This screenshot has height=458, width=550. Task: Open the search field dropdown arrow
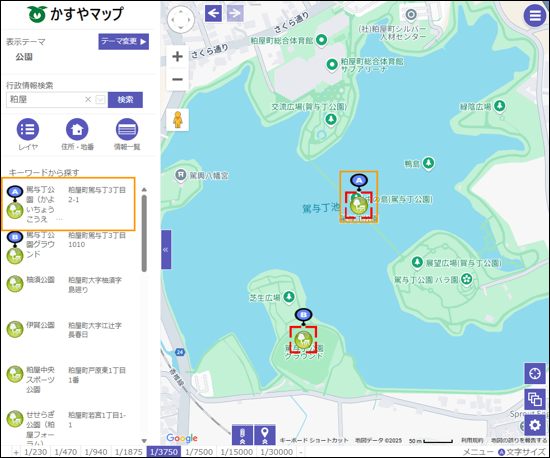pos(101,100)
